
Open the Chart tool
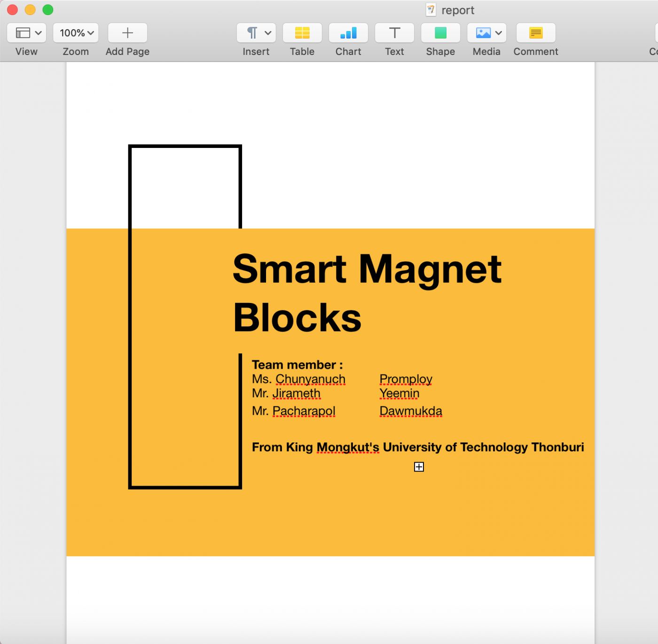(348, 33)
